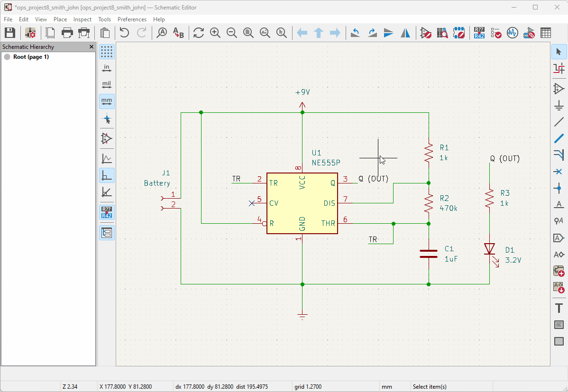Viewport: 568px width, 392px height.
Task: Select the Add Power Symbol tool
Action: [559, 105]
